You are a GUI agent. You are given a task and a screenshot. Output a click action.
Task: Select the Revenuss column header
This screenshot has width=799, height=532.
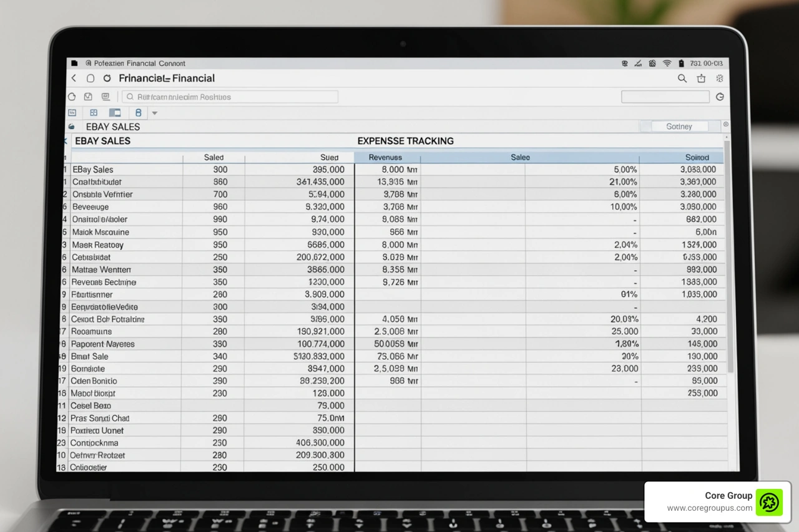point(385,158)
